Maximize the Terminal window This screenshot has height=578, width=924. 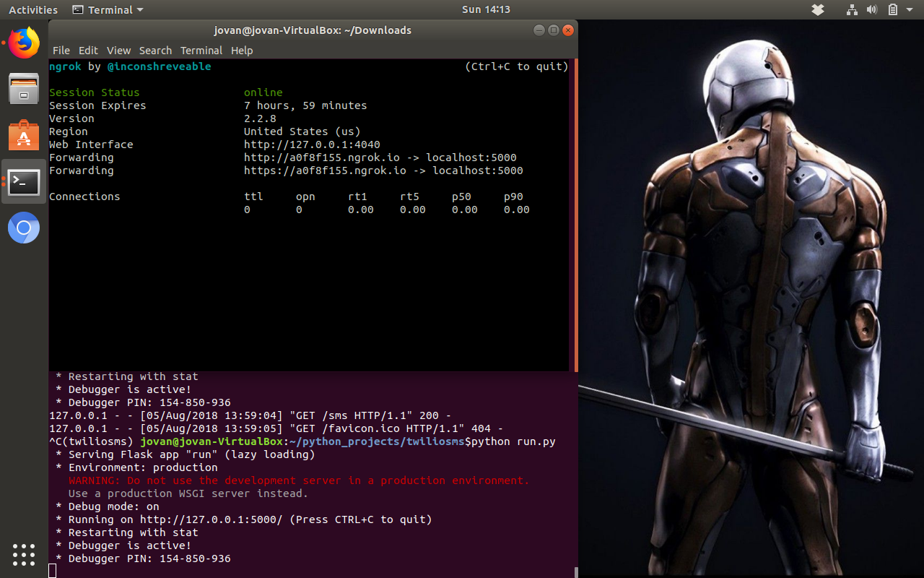[x=554, y=30]
